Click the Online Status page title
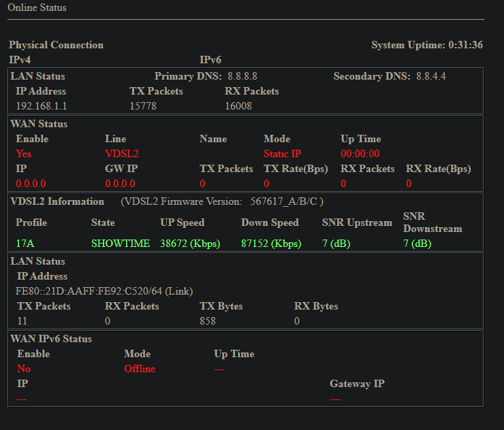Screen dimensions: 504x430 click(37, 7)
